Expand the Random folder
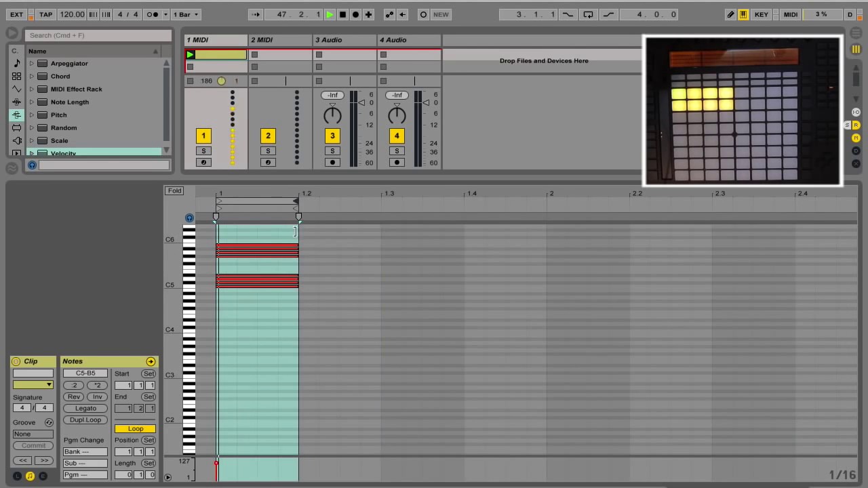This screenshot has height=488, width=868. click(31, 128)
